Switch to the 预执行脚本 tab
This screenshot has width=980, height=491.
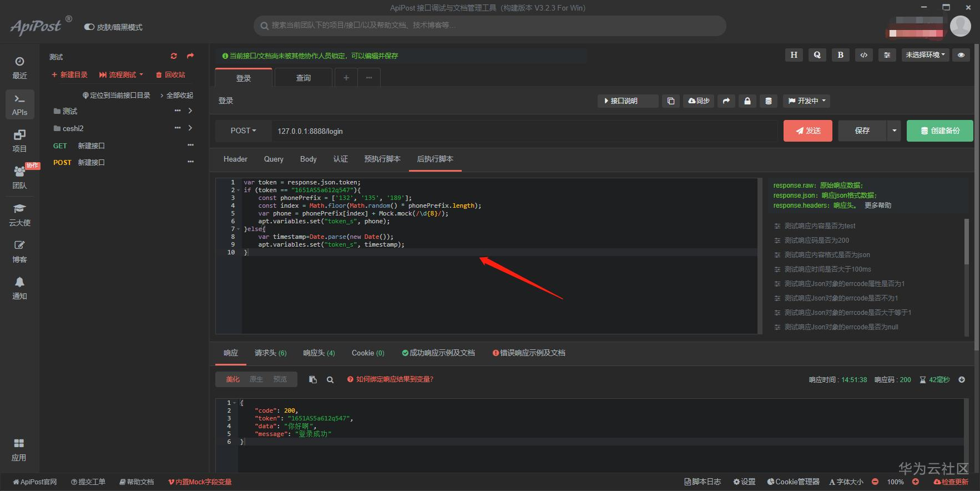[382, 159]
